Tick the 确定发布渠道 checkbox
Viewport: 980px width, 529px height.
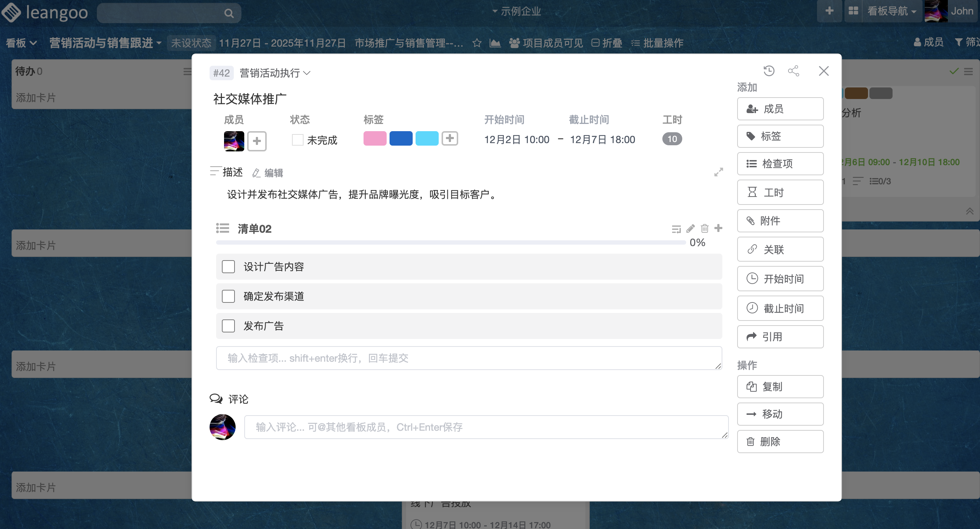tap(228, 296)
